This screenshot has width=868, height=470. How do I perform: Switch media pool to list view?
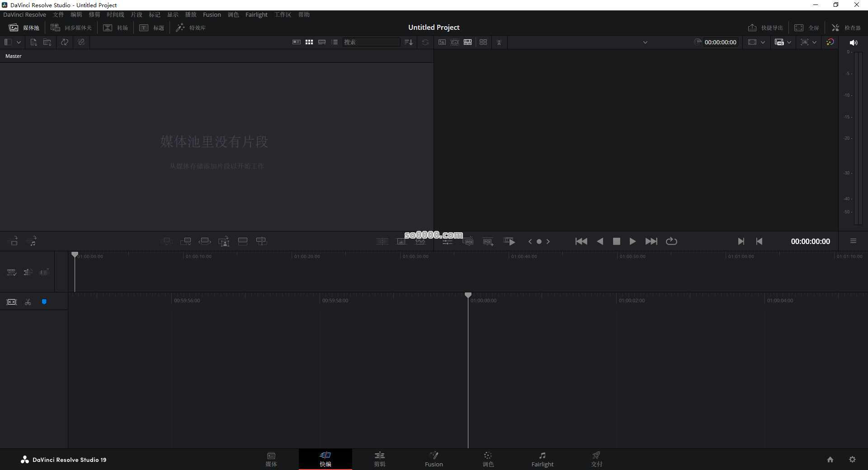335,42
